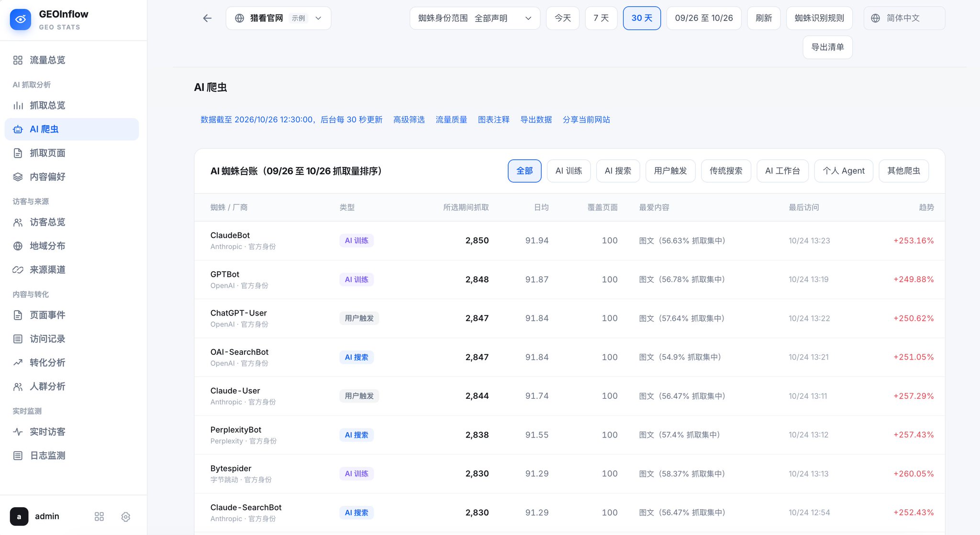Filter by AI 工作台 category
Viewport: 980px width, 535px height.
(x=782, y=171)
